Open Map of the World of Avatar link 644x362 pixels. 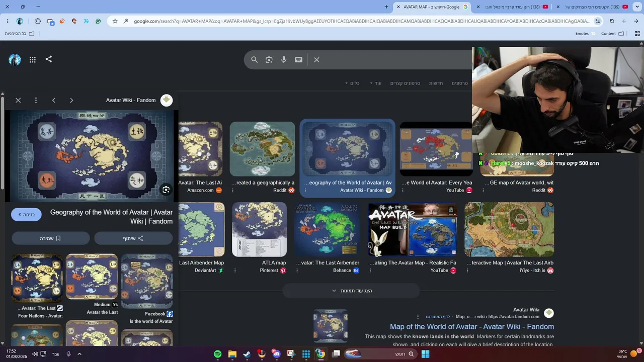pyautogui.click(x=472, y=327)
